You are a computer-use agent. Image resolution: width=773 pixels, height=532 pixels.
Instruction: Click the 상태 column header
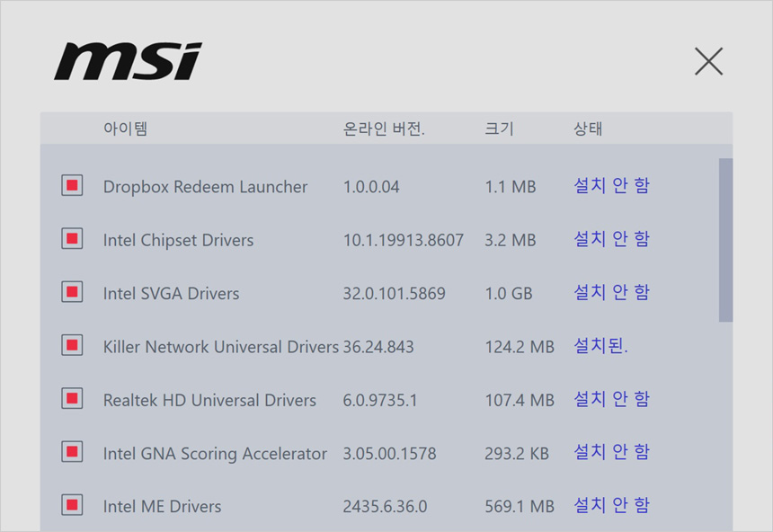(x=588, y=129)
